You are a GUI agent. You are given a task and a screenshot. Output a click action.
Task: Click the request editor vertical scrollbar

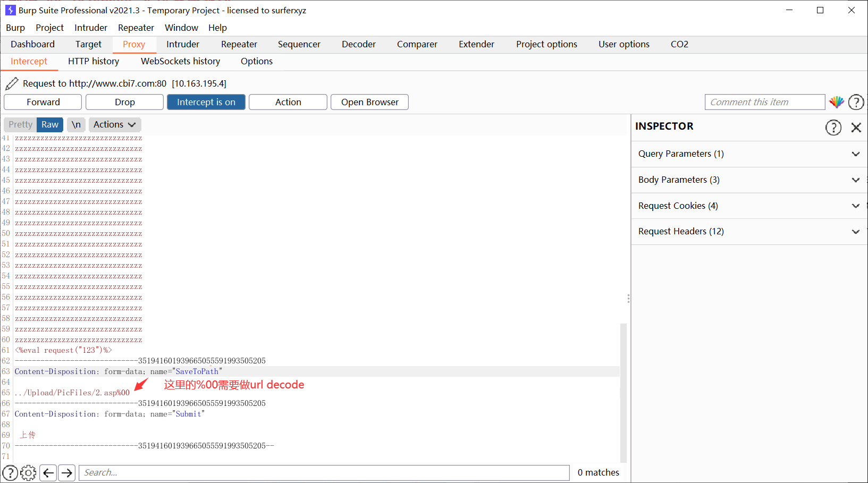point(623,393)
